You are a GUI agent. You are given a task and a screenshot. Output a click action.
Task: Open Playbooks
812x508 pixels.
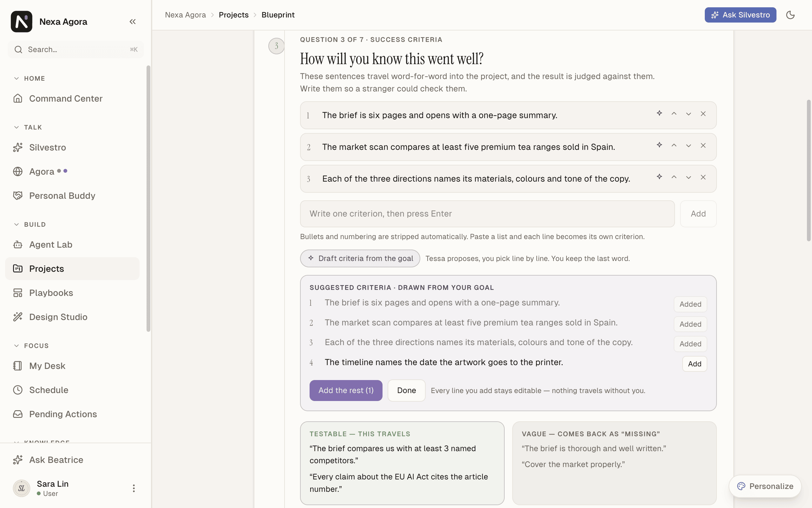pyautogui.click(x=72, y=293)
